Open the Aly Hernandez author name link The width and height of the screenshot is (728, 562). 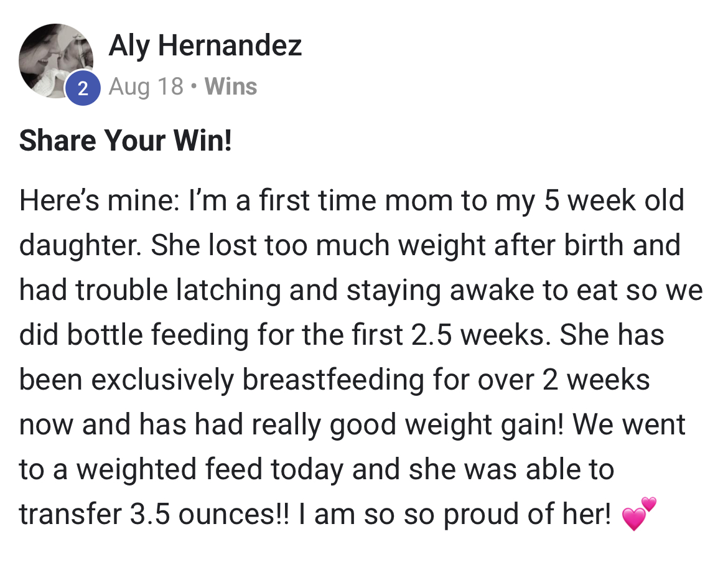tap(205, 45)
